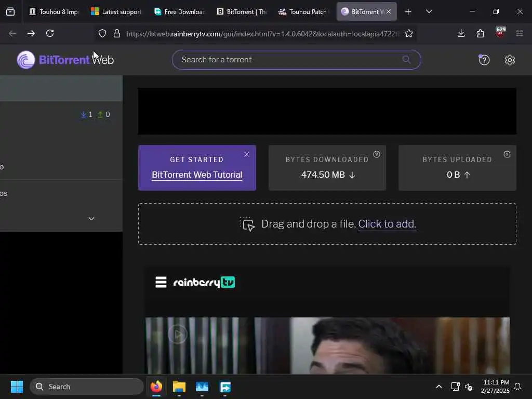The image size is (532, 399).
Task: Open Firefox View icon
Action: [10, 12]
